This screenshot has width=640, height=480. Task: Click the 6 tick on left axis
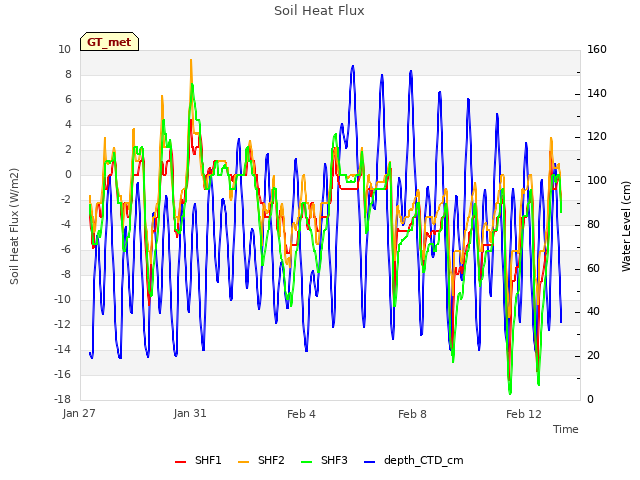click(68, 100)
